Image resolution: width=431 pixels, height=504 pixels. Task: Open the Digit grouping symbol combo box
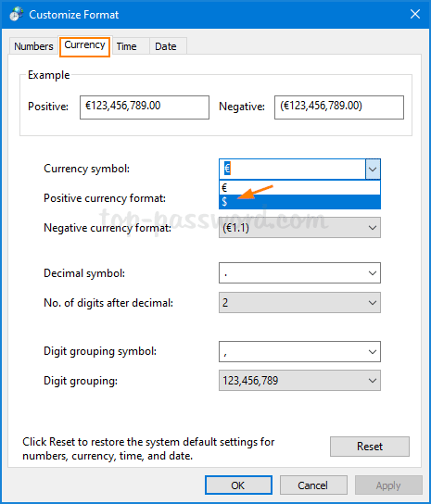tap(299, 352)
